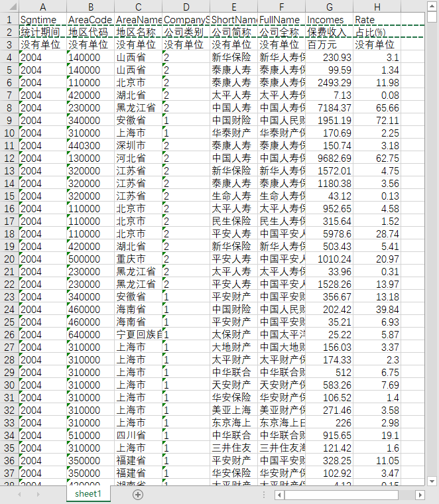Select cell 太保财产
This screenshot has height=504, width=439.
[x=233, y=335]
